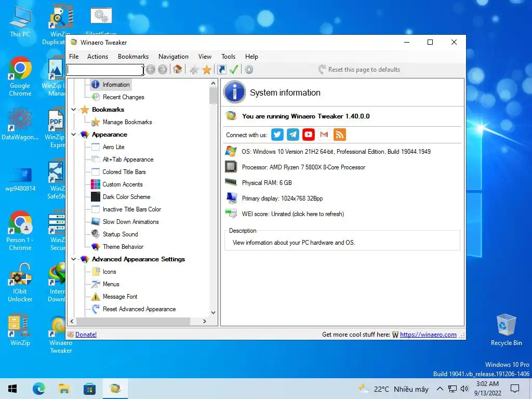The image size is (532, 399).
Task: Open the https://winaero.com link
Action: point(428,335)
